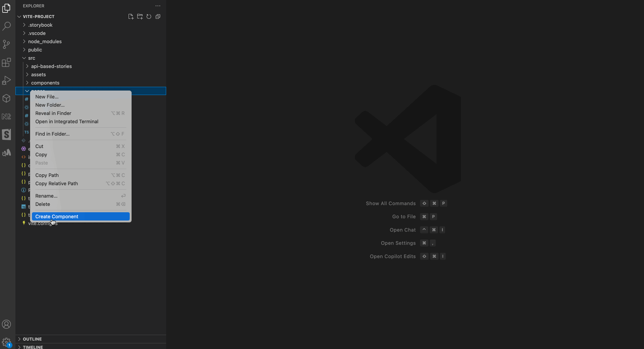Choose Delete from context menu
Screen dimensions: 644x349
(81, 204)
